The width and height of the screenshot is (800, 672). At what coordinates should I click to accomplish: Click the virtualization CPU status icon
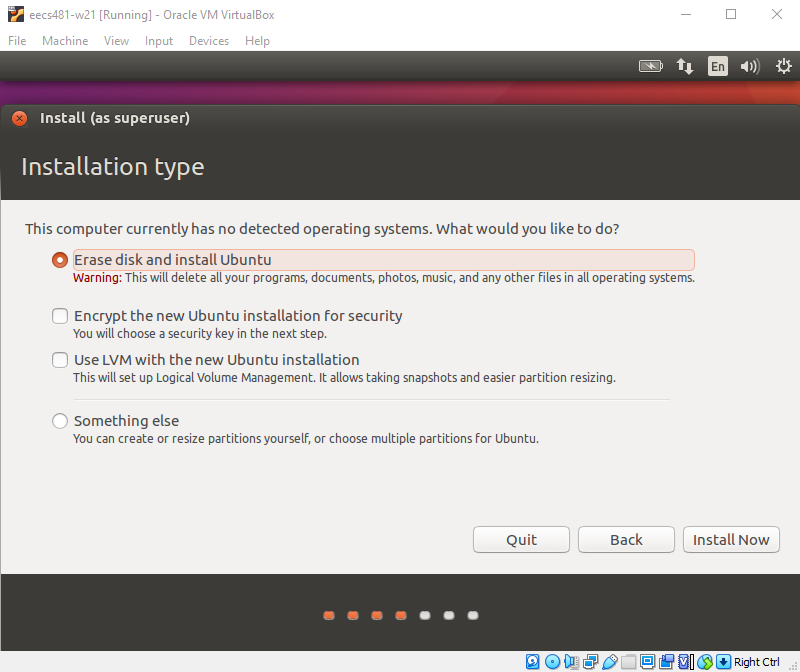click(686, 662)
